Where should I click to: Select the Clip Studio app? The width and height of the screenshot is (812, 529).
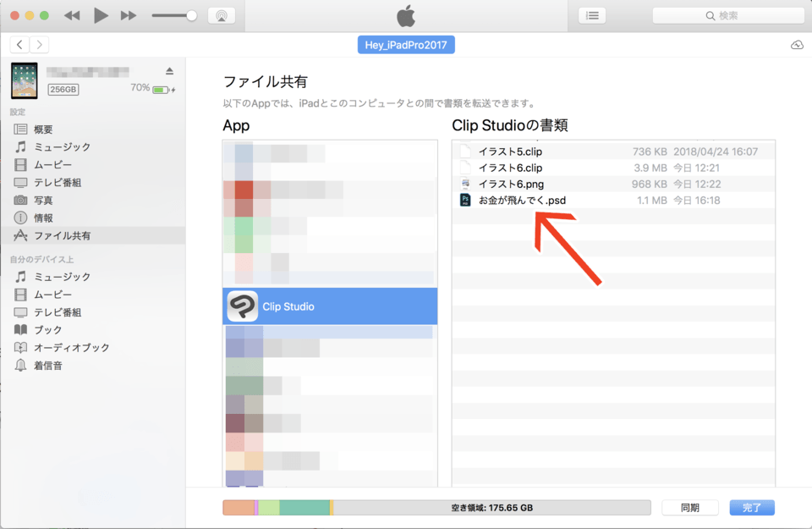point(330,306)
